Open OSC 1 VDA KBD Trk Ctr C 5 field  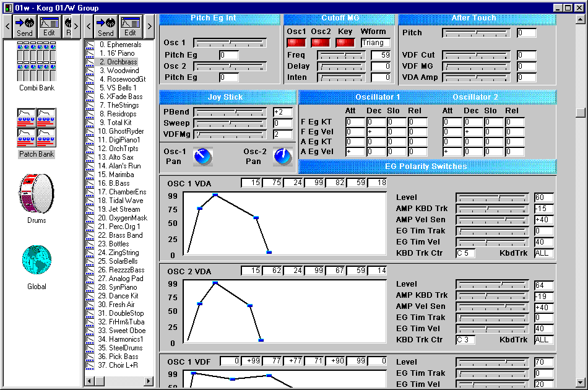coord(465,253)
